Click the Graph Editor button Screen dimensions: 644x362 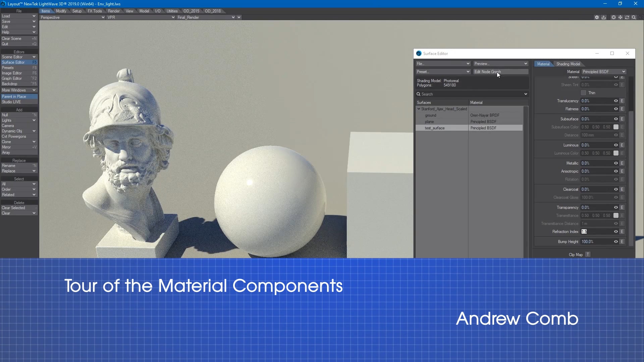19,78
